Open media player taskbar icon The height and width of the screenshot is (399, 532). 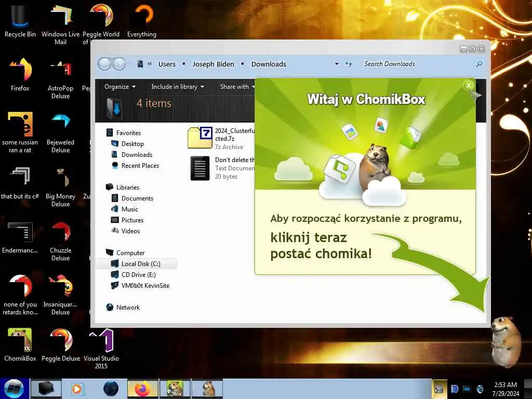[77, 389]
